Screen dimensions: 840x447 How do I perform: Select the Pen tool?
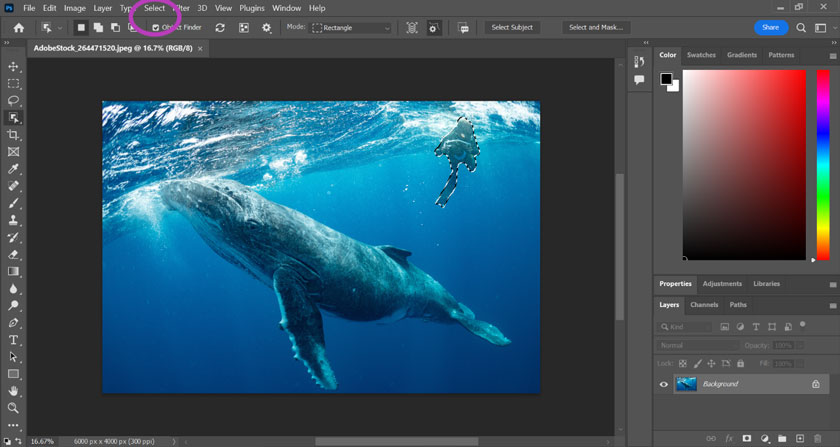pyautogui.click(x=13, y=323)
